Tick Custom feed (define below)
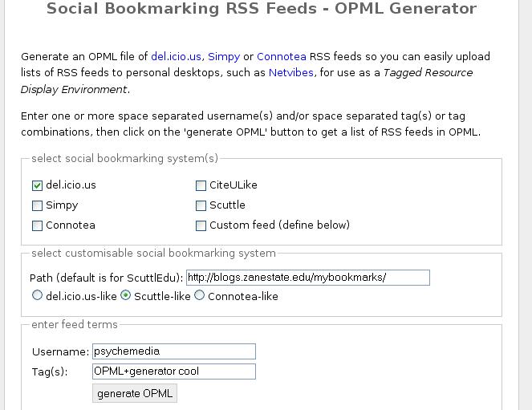Image resolution: width=532 pixels, height=410 pixels. 201,225
